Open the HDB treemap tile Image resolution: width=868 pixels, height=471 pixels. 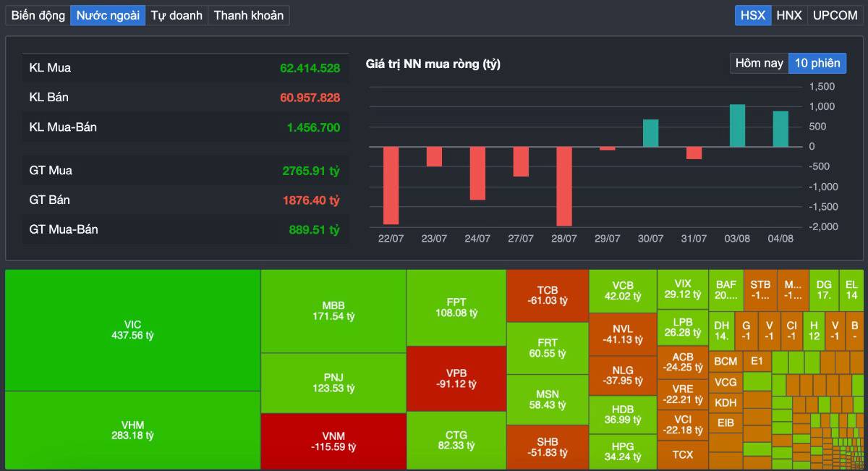[623, 415]
